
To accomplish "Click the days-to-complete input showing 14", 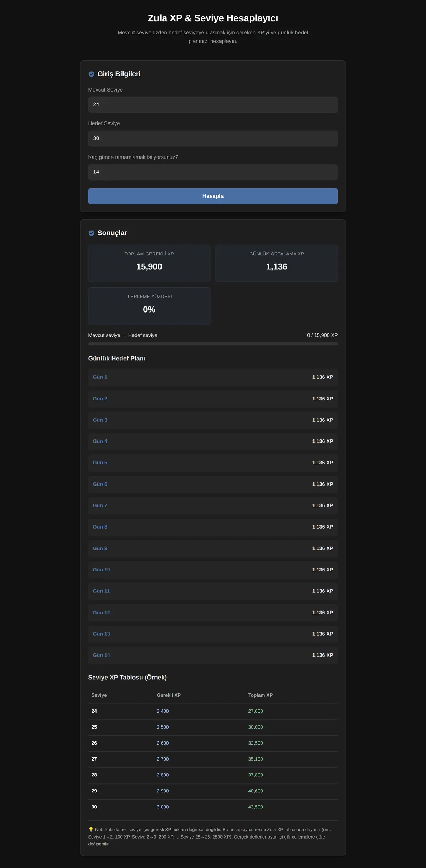I will [x=213, y=172].
